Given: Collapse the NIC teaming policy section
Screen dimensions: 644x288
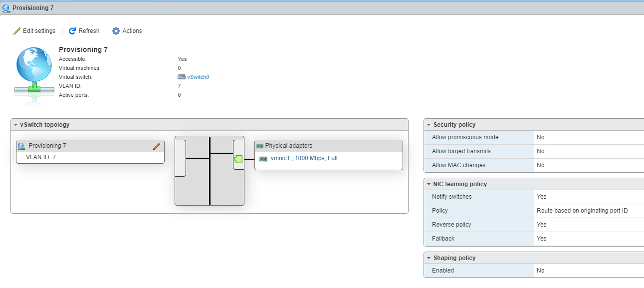Looking at the screenshot, I should 429,184.
